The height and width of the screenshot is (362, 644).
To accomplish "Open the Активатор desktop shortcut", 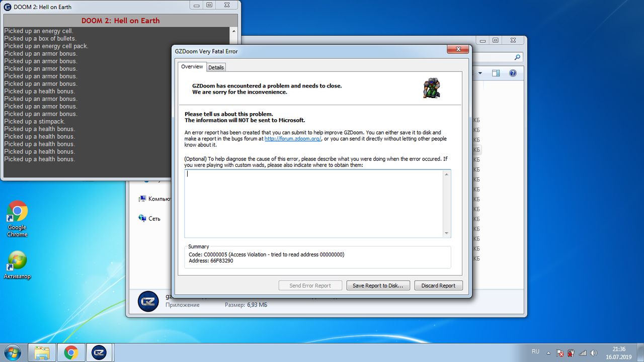I will (17, 265).
